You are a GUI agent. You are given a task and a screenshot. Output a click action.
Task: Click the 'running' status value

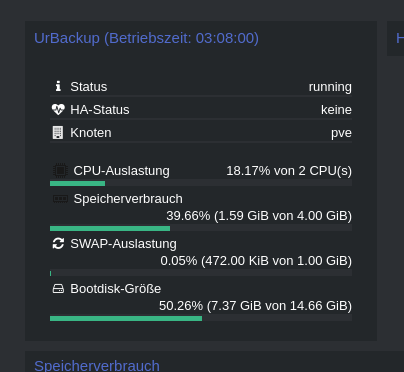330,87
